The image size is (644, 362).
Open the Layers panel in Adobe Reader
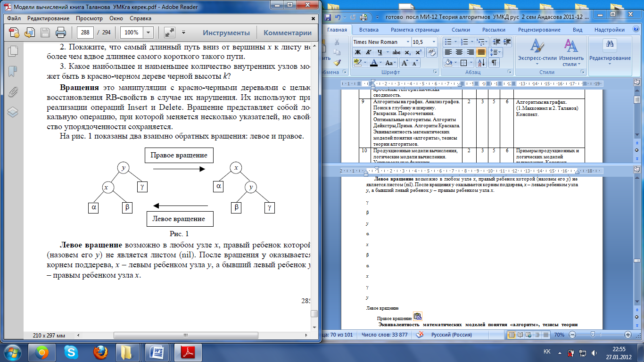tap(13, 112)
